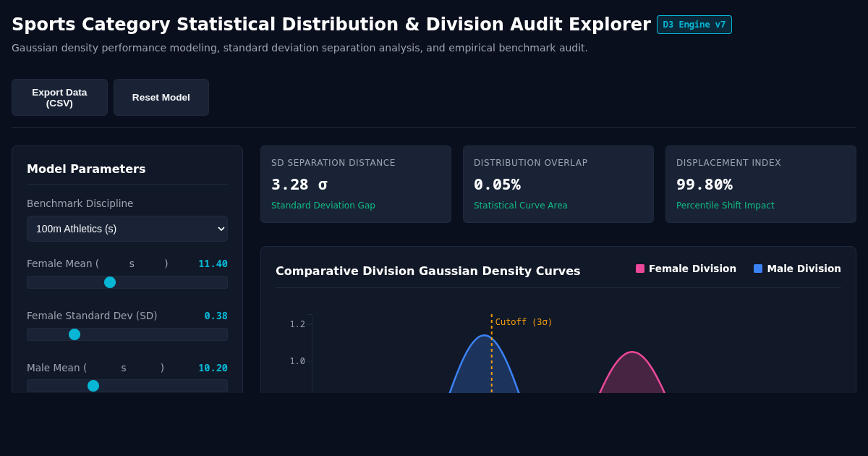Click the Female Standard Dev value 0.38
The height and width of the screenshot is (456, 868).
coord(216,316)
